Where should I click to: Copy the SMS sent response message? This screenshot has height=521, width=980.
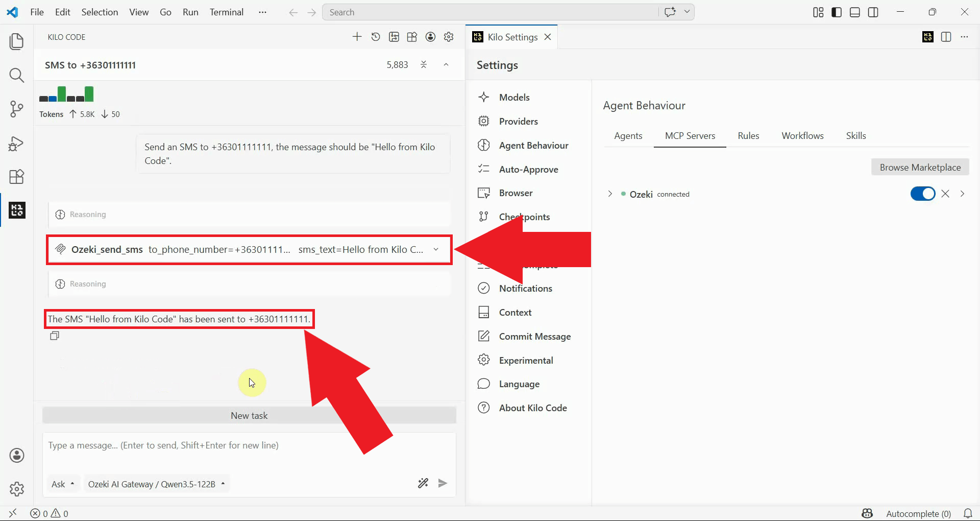55,336
